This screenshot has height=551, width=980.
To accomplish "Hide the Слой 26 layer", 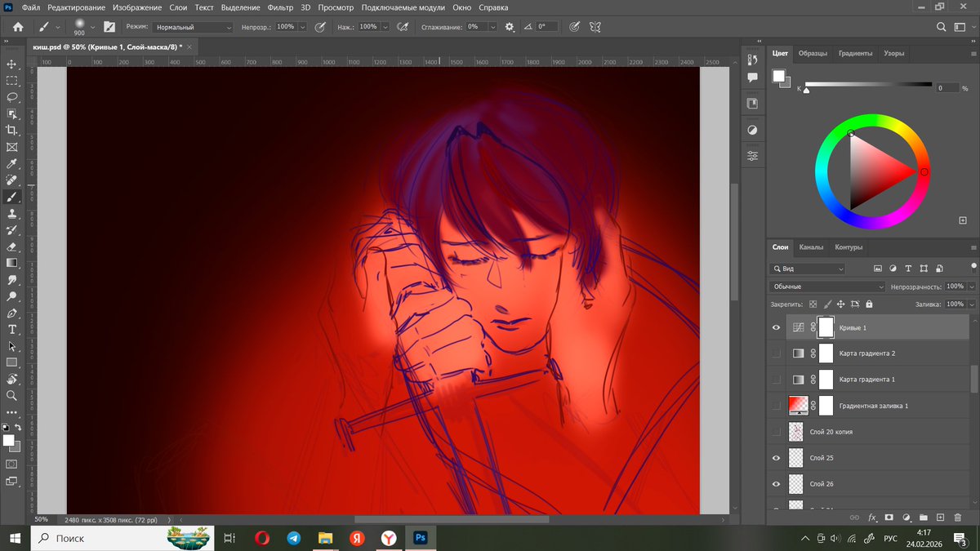I will (x=777, y=484).
